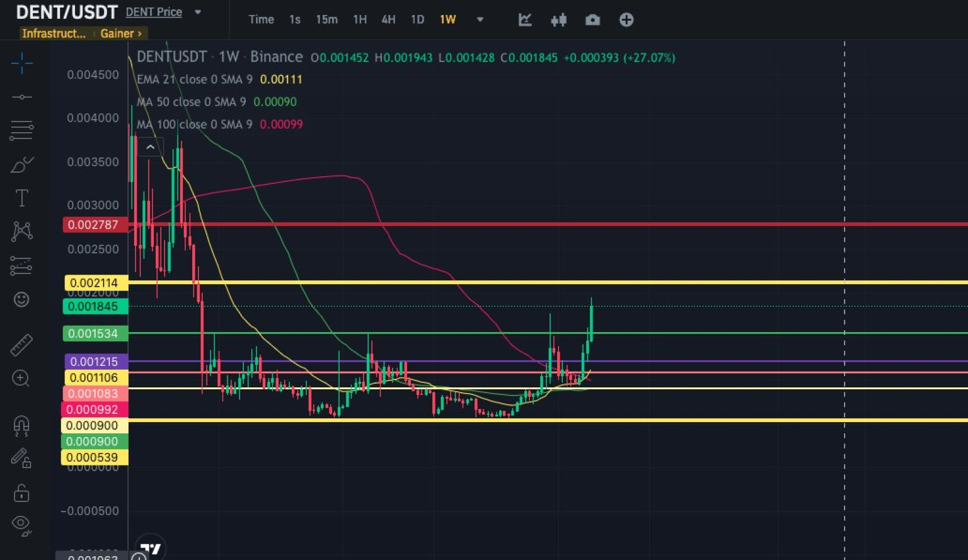This screenshot has width=968, height=560.
Task: Select the Brush drawing tool
Action: point(21,164)
